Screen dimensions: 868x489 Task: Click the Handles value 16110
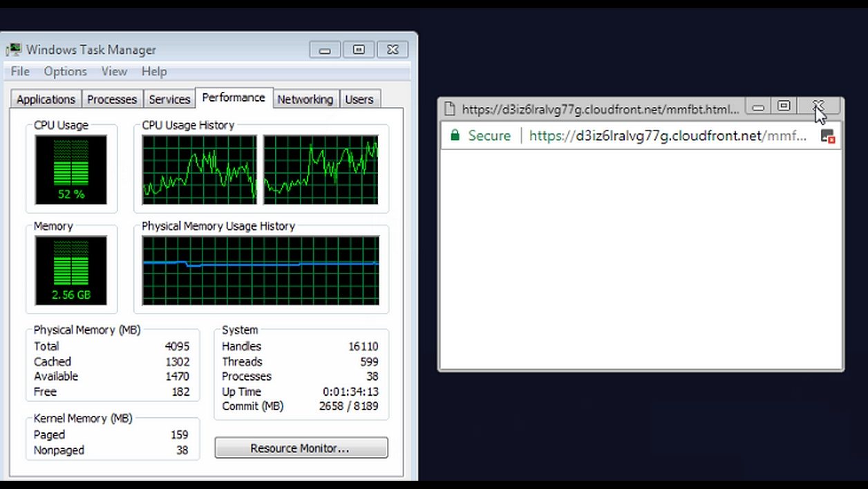click(x=364, y=347)
